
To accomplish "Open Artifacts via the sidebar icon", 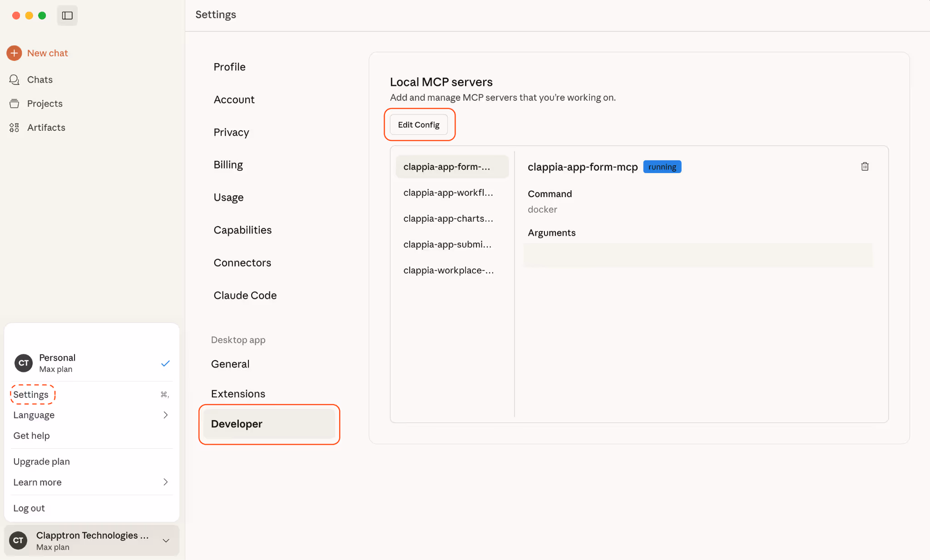I will pyautogui.click(x=14, y=127).
